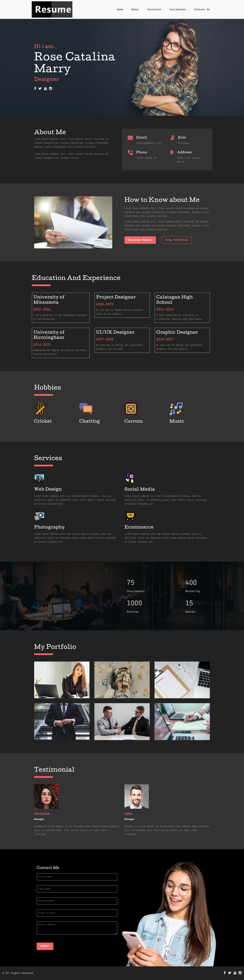Image resolution: width=244 pixels, height=980 pixels.
Task: Jump to the Testimonial nav item
Action: (x=178, y=9)
